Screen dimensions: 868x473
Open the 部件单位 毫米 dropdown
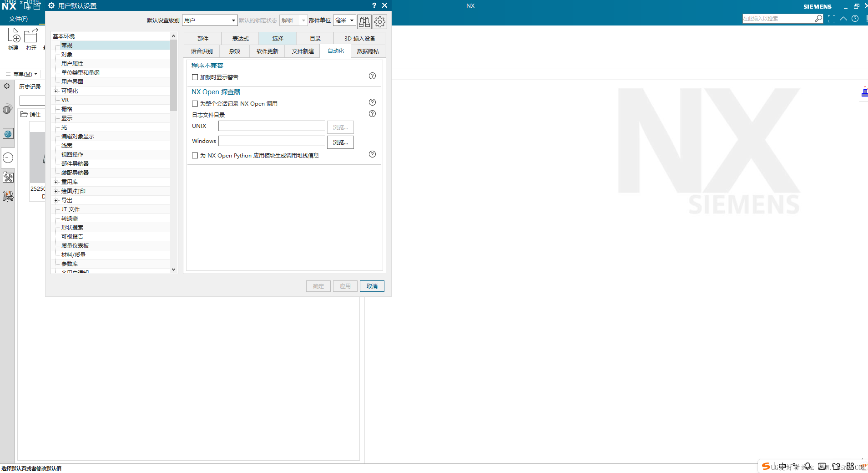(344, 20)
